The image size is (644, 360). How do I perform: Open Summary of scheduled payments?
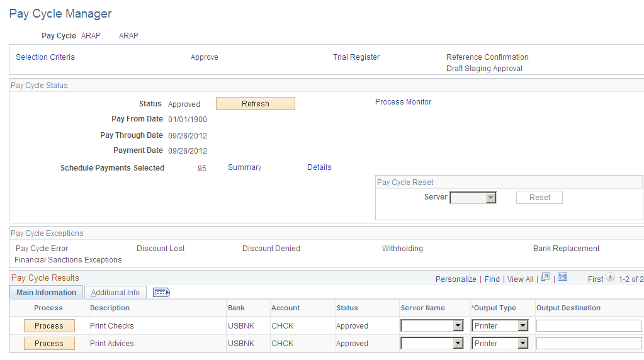coord(244,167)
